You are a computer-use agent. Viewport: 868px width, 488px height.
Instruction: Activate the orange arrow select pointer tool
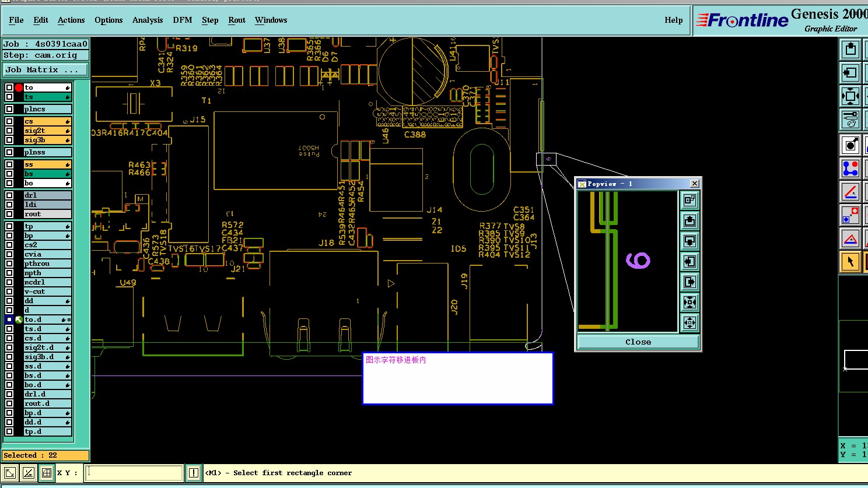(x=850, y=262)
